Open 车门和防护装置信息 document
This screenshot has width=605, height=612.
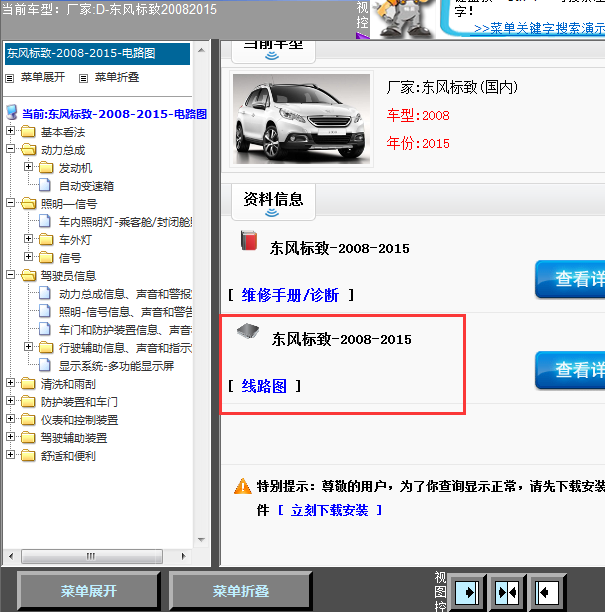125,330
